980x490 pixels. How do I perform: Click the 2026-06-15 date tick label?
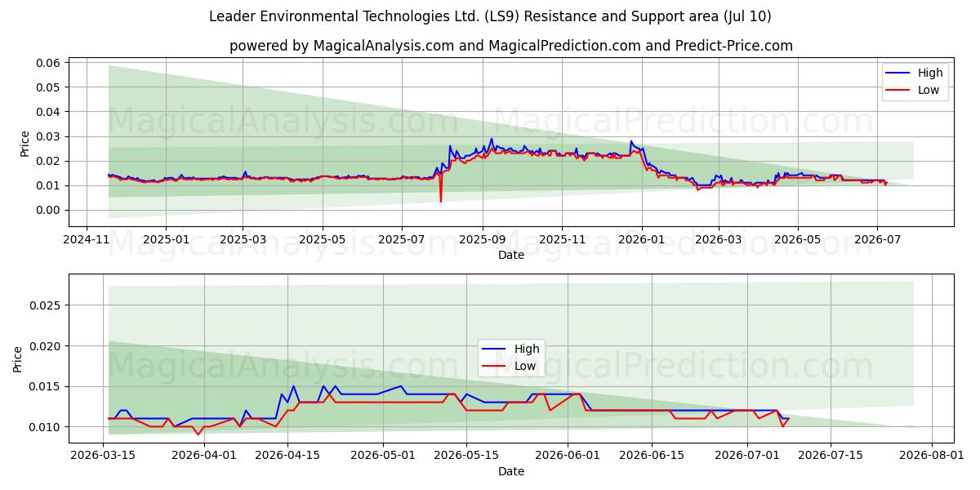coord(652,457)
